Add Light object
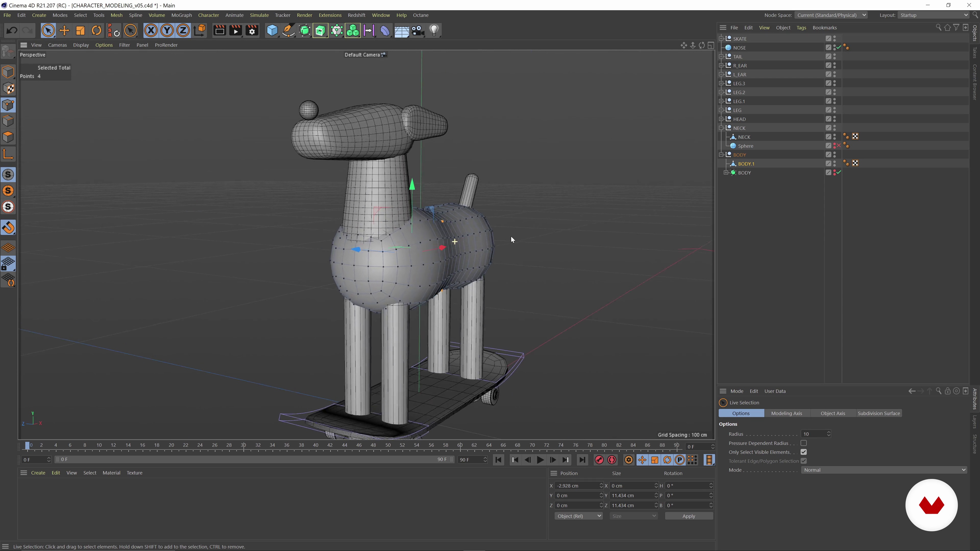The width and height of the screenshot is (980, 551). coord(434,30)
